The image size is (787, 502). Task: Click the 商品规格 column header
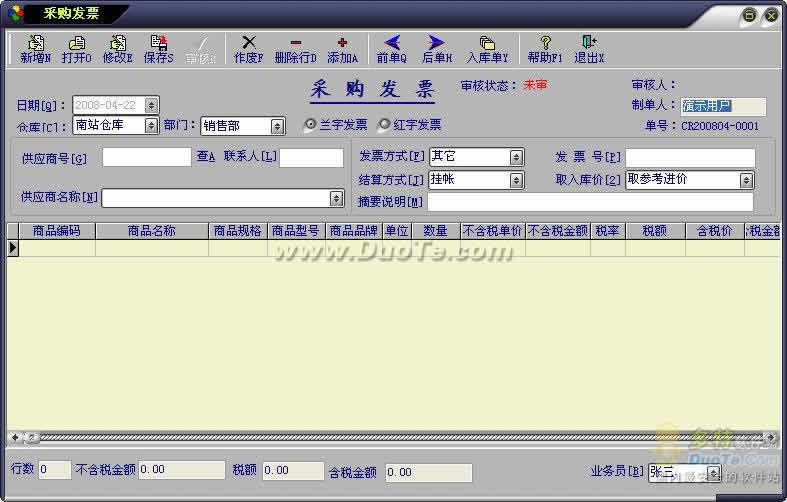[x=238, y=231]
